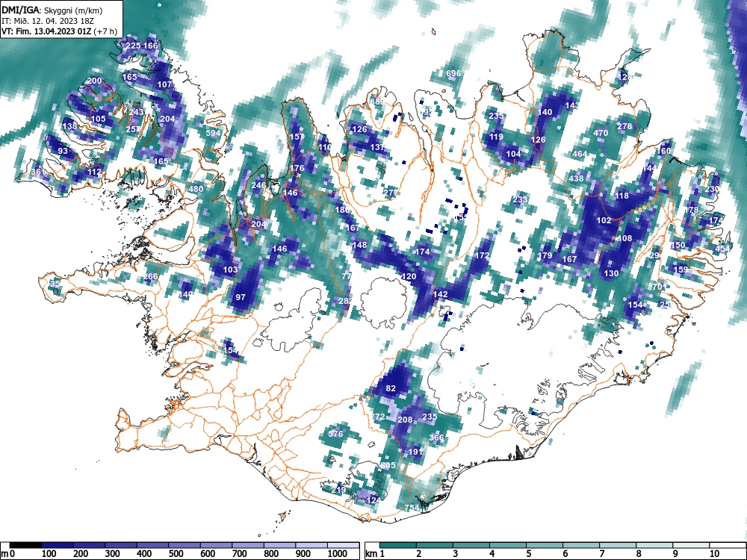Click the offshore value 696
747x560 pixels.
pyautogui.click(x=454, y=73)
